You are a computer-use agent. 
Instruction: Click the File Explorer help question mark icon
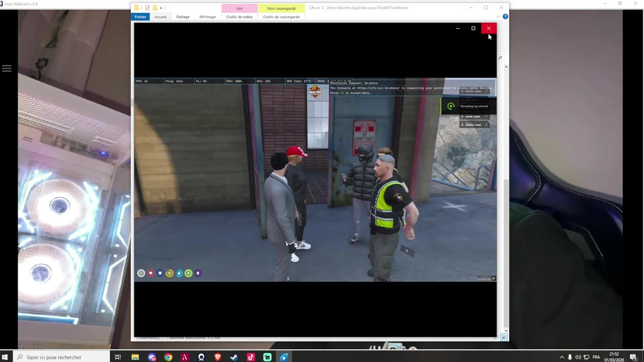pyautogui.click(x=505, y=17)
